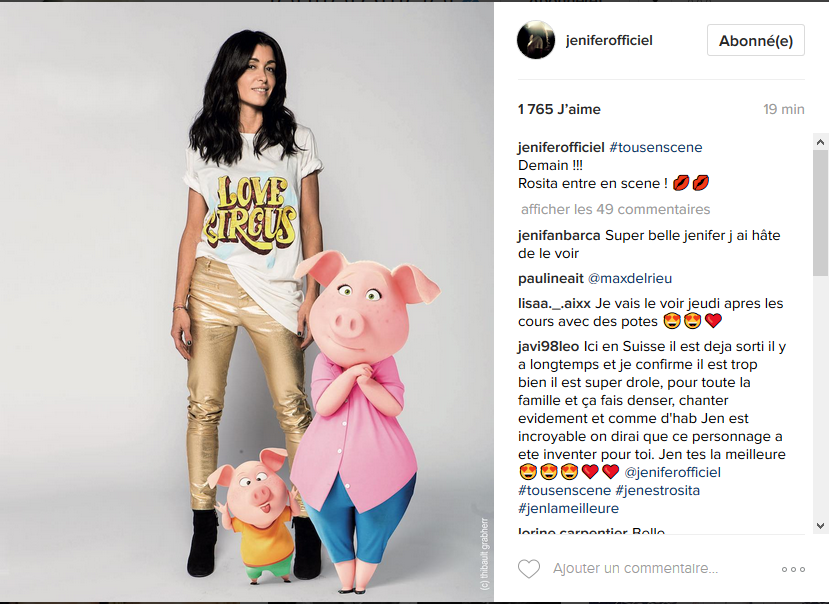The width and height of the screenshot is (829, 604).
Task: Toggle the Abonné(e) subscription button
Action: pyautogui.click(x=756, y=40)
